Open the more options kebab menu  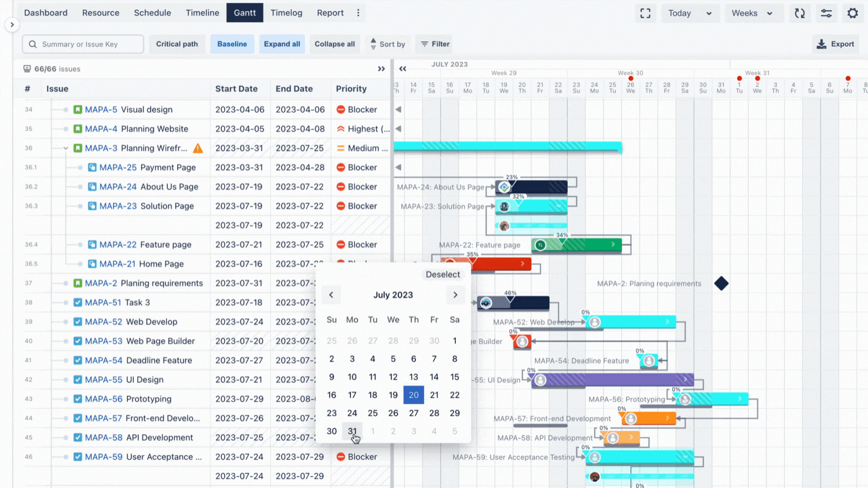tap(358, 13)
